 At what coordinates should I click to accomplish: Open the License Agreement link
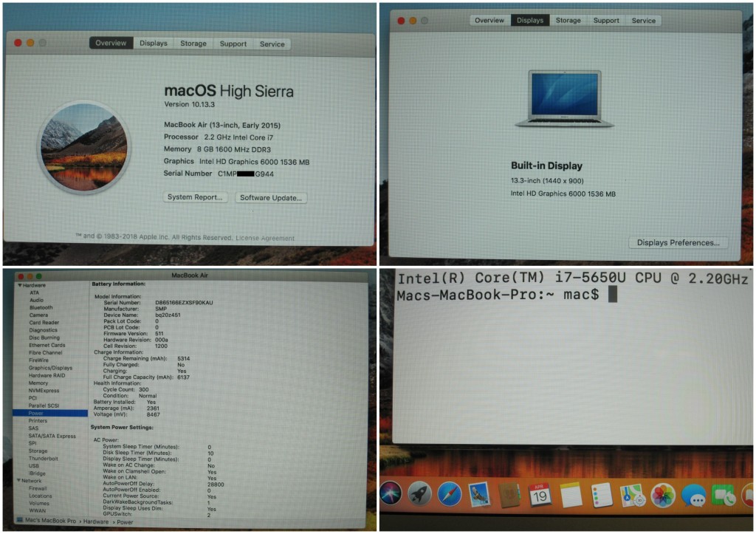click(265, 239)
